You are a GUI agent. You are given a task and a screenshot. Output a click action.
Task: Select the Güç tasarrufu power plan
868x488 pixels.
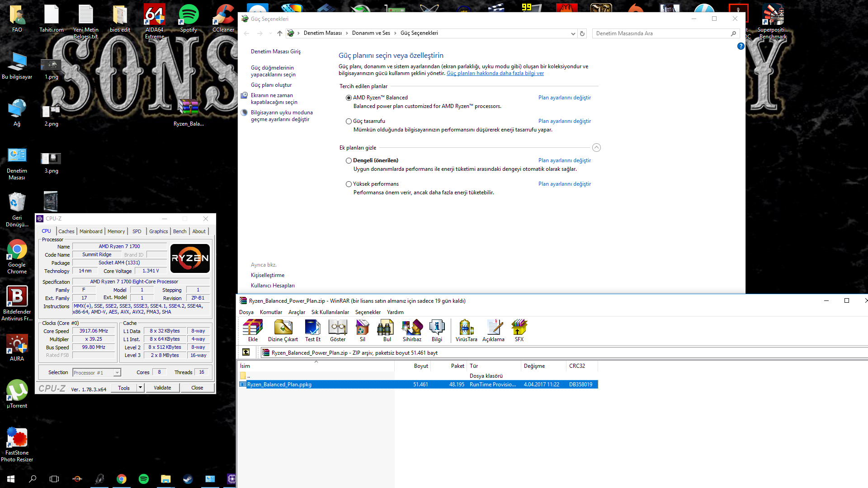pos(349,121)
